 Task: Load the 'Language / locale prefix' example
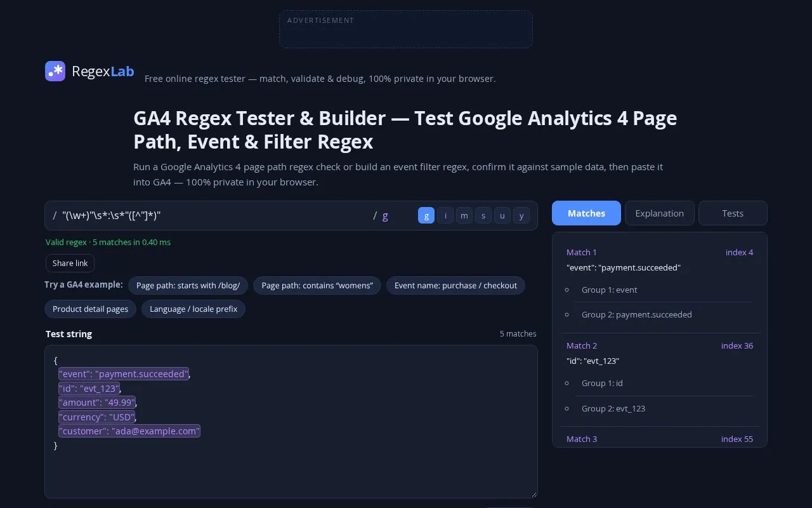pyautogui.click(x=193, y=309)
